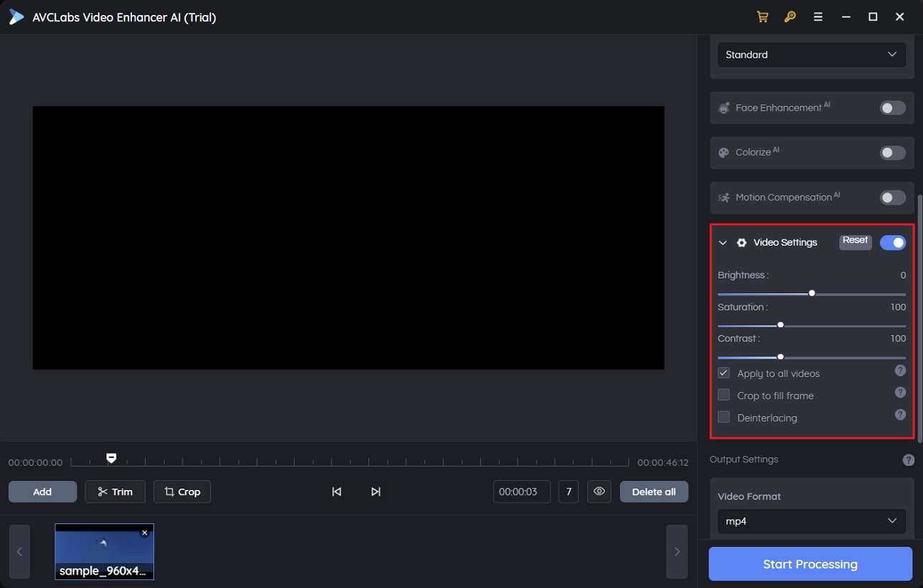Open the Standard preset dropdown
Screen dimensions: 923x588
click(x=812, y=55)
